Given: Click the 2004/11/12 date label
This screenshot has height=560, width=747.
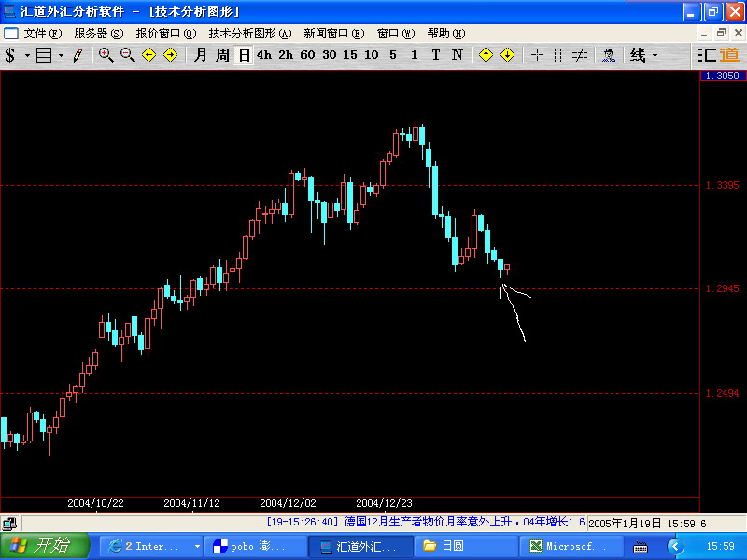Looking at the screenshot, I should point(191,503).
